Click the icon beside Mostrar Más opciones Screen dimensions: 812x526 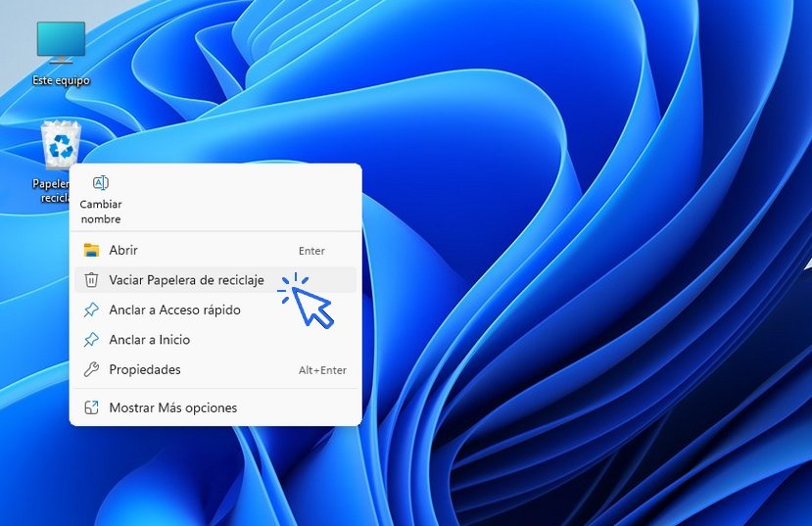pos(91,407)
